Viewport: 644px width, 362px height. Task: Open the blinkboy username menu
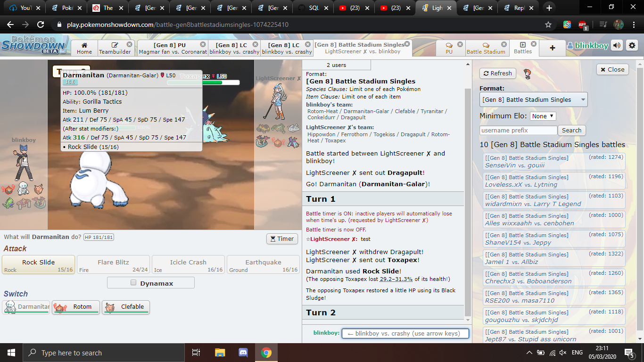pyautogui.click(x=588, y=46)
